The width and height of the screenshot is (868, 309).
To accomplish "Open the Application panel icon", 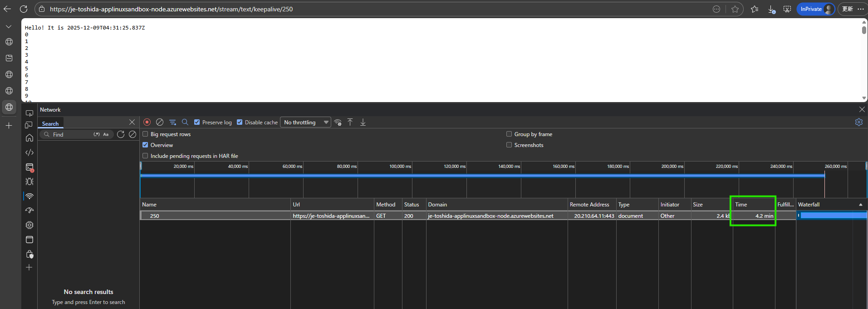I will (x=29, y=240).
